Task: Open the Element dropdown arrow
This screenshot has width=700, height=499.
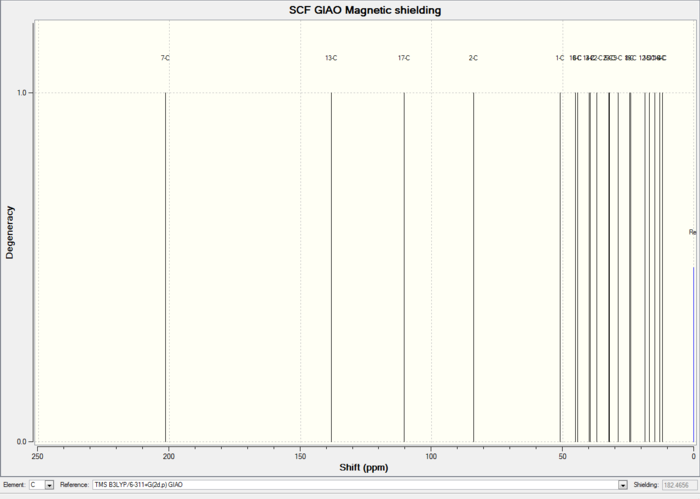Action: pyautogui.click(x=49, y=485)
